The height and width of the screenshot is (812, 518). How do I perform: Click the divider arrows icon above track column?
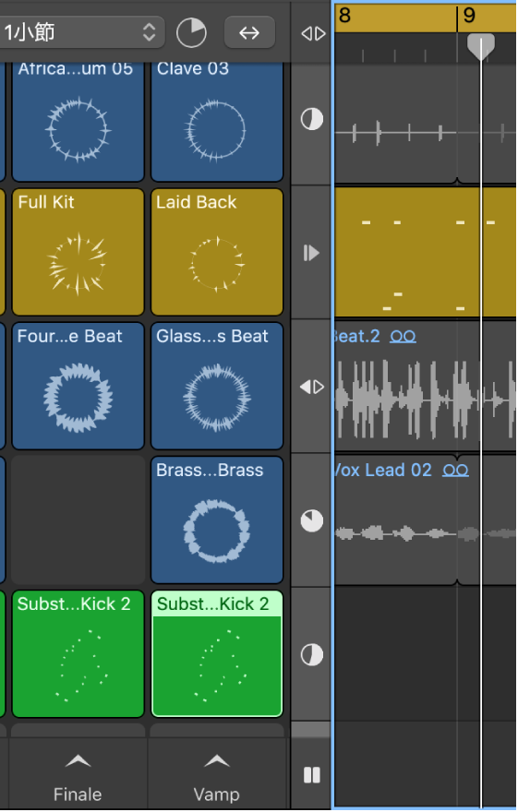[313, 33]
